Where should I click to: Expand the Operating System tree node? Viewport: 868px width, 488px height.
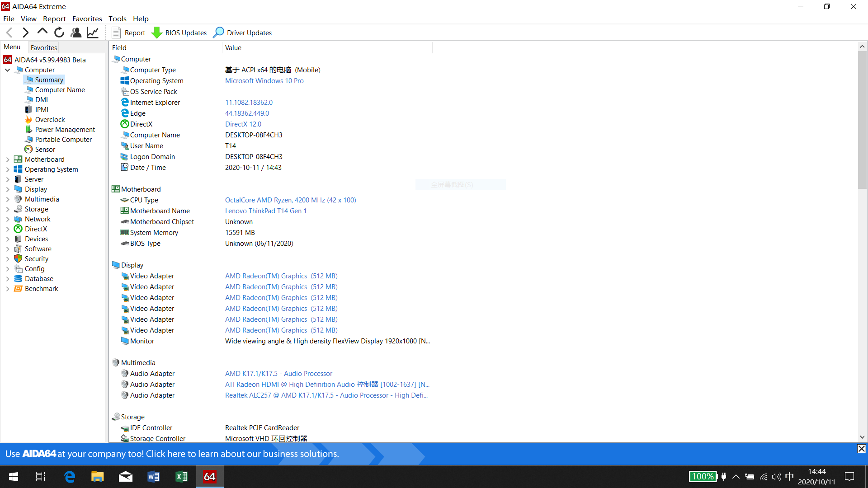point(8,169)
